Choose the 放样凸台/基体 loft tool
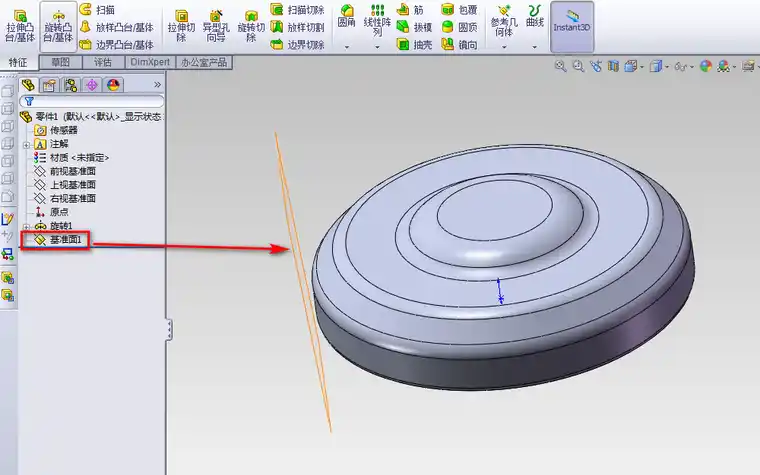 (x=117, y=27)
